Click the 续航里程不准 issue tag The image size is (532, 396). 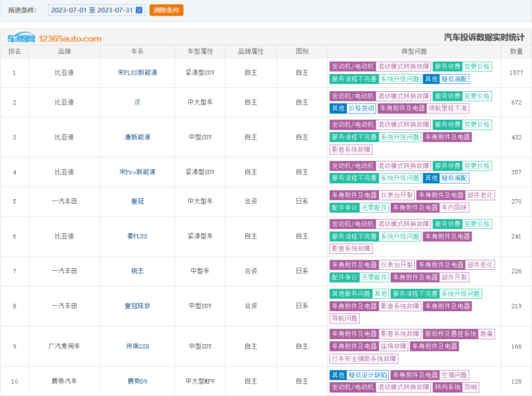[448, 108]
